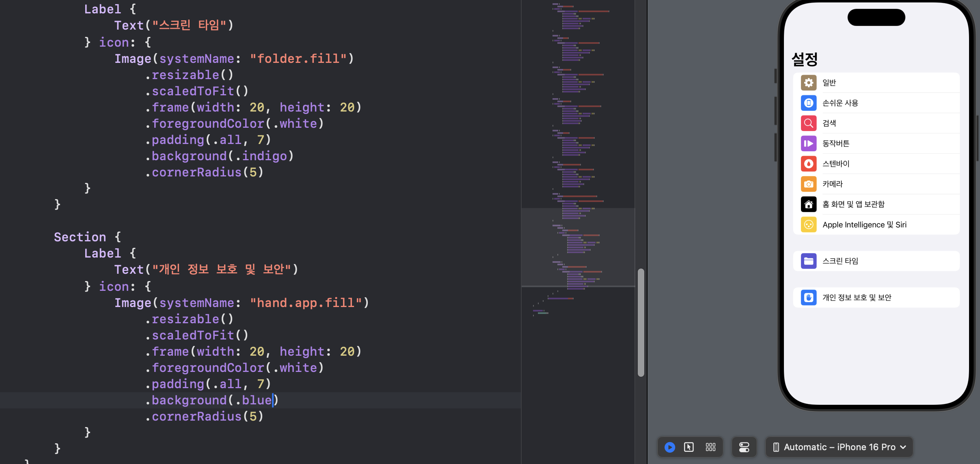Tap the 일반 gear icon in preview
This screenshot has height=464, width=980.
pos(808,83)
